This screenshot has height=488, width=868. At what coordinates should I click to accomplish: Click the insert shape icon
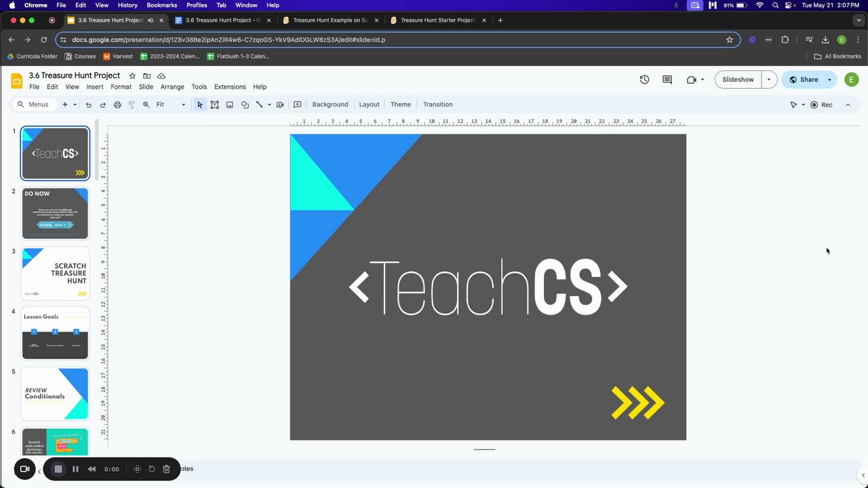tap(245, 104)
